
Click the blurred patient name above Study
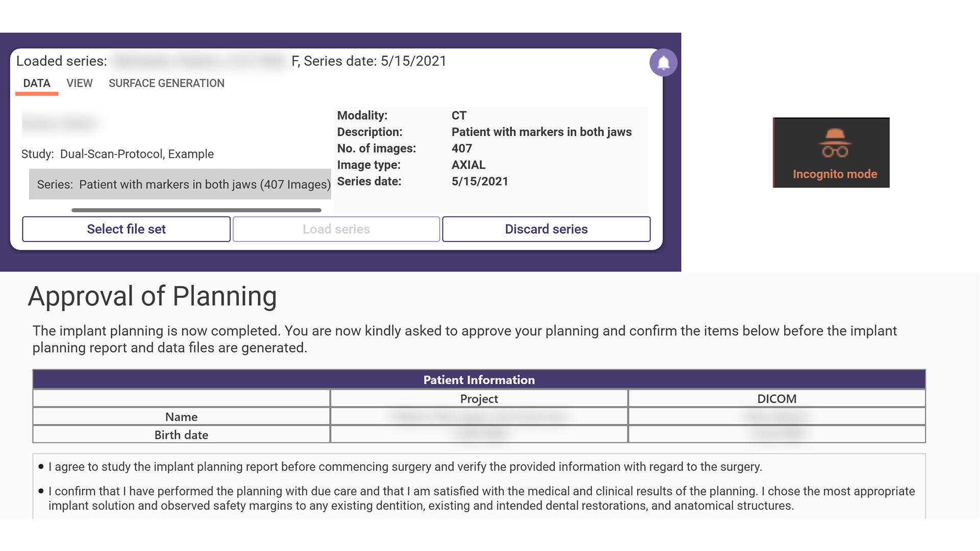click(60, 123)
